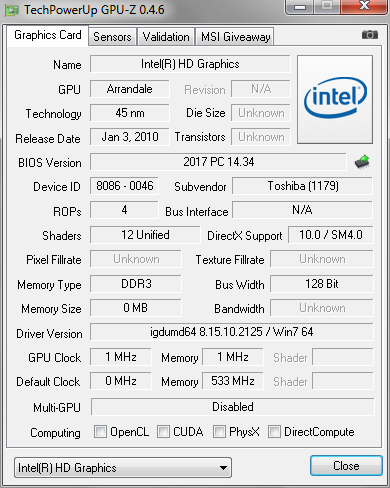Image resolution: width=390 pixels, height=488 pixels.
Task: Click the Bus Interface field N/A
Action: click(x=303, y=210)
